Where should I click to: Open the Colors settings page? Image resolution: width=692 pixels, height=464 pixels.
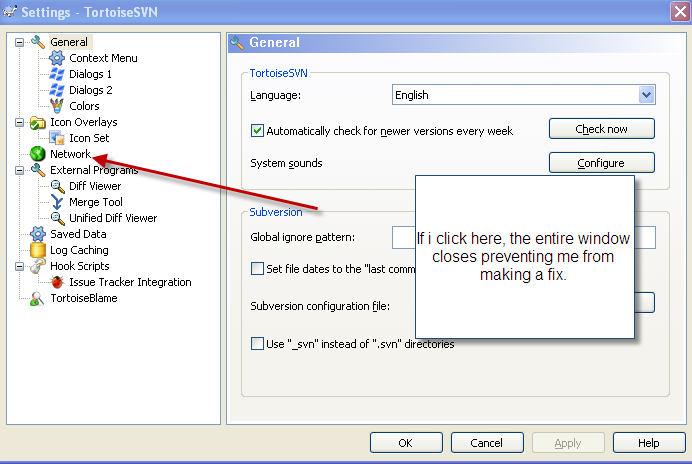tap(84, 106)
